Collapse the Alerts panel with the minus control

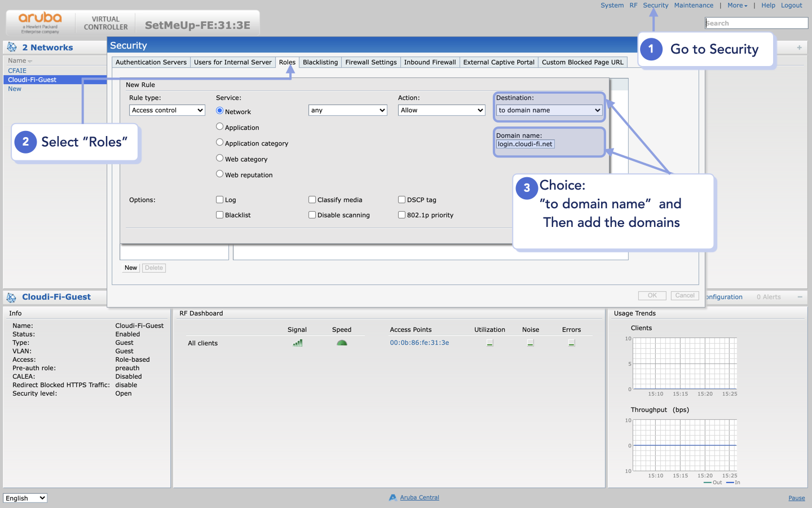[800, 297]
